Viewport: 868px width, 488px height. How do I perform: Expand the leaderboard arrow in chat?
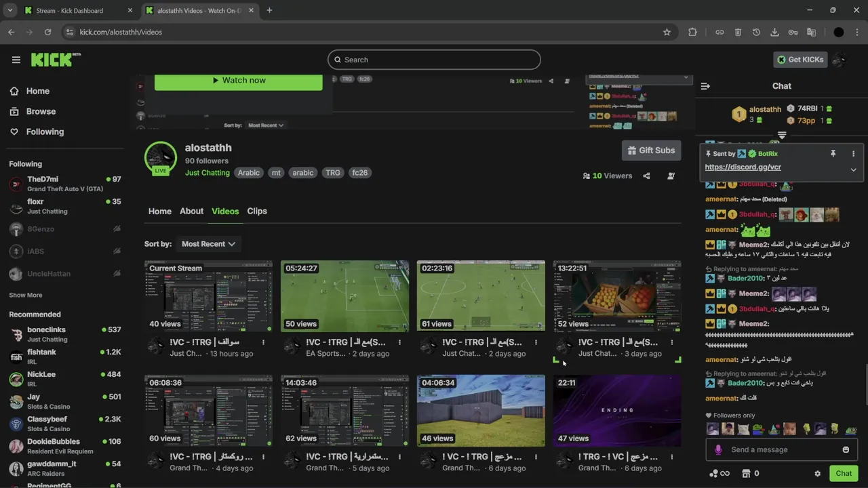pos(782,136)
